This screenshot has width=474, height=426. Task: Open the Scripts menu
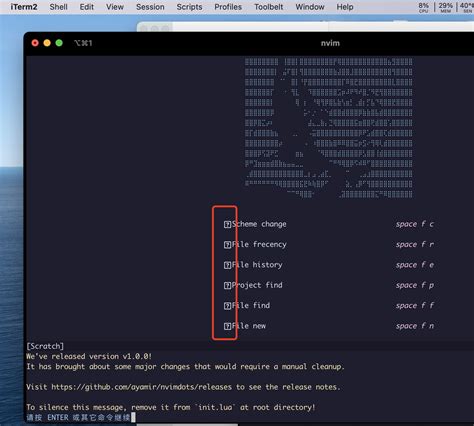coord(189,7)
